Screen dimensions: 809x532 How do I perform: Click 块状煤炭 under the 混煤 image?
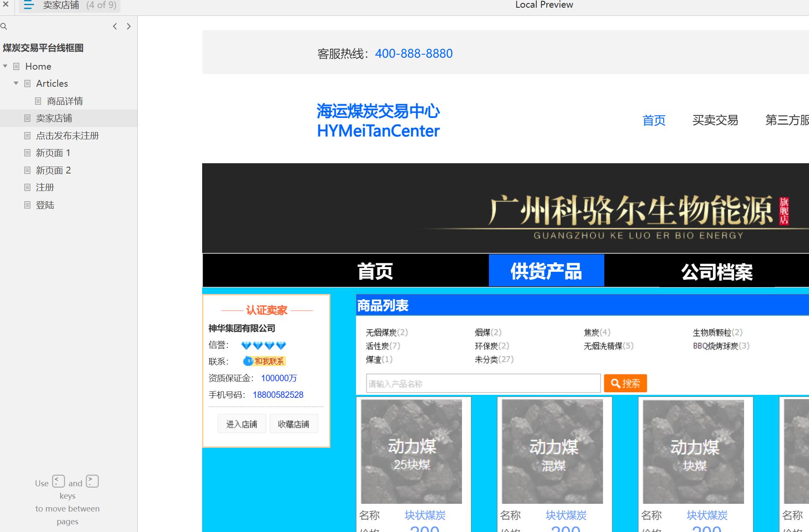566,515
